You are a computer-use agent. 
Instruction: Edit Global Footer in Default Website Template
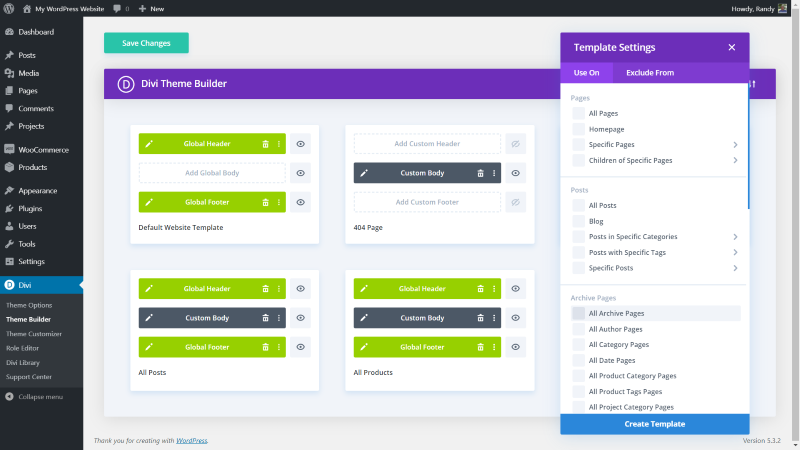click(149, 203)
